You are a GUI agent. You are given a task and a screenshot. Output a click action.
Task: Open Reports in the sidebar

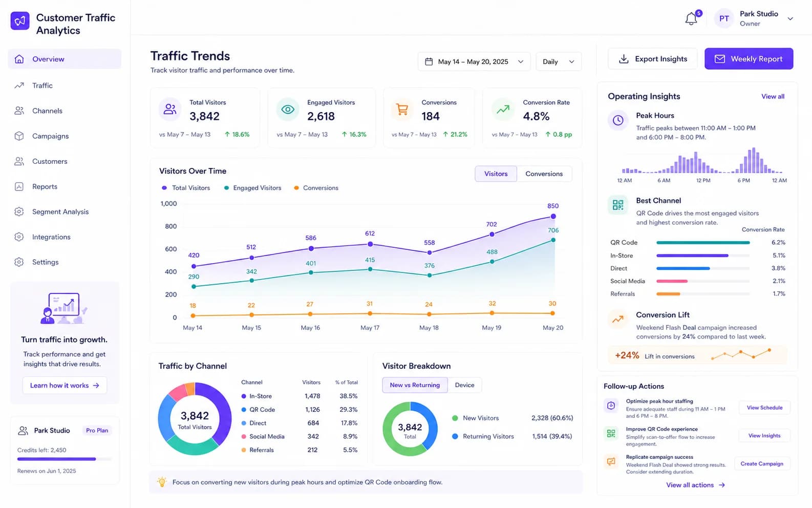[x=65, y=186]
